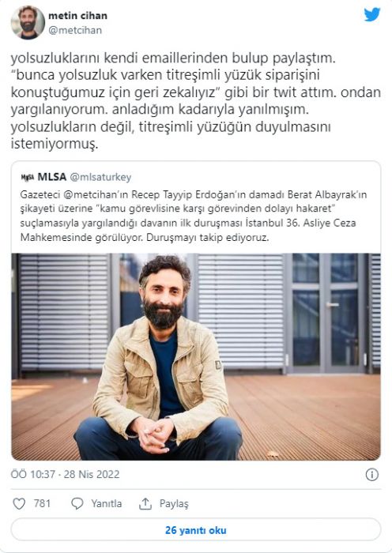Viewport: 392px width, 553px height.
Task: Click the Yanıtla reply label
Action: 106,503
